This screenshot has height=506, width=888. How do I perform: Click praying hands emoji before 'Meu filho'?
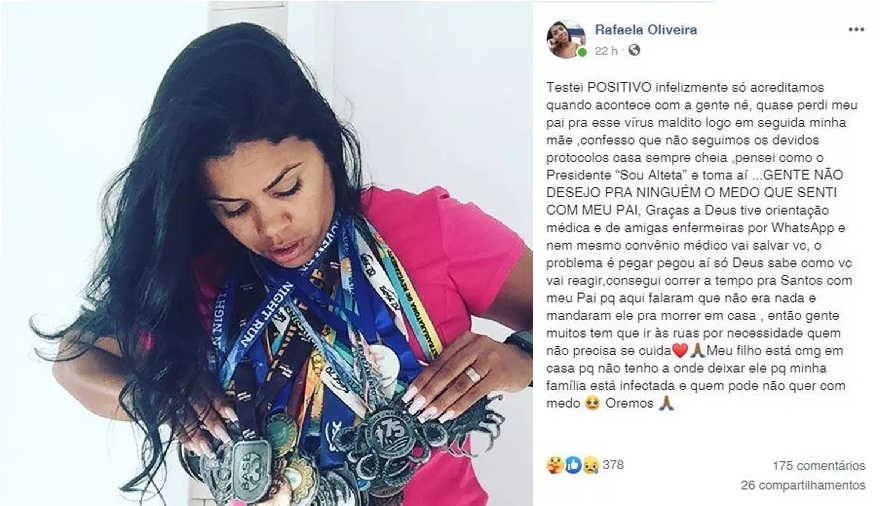(697, 351)
